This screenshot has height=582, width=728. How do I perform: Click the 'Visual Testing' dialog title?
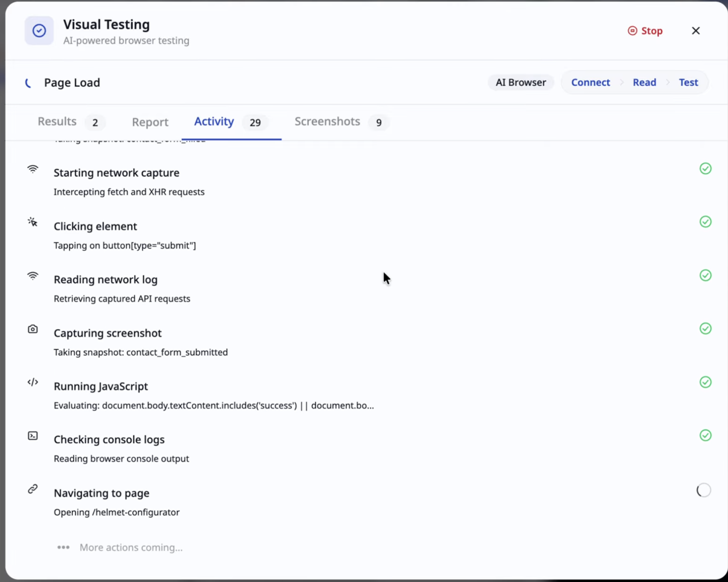107,24
